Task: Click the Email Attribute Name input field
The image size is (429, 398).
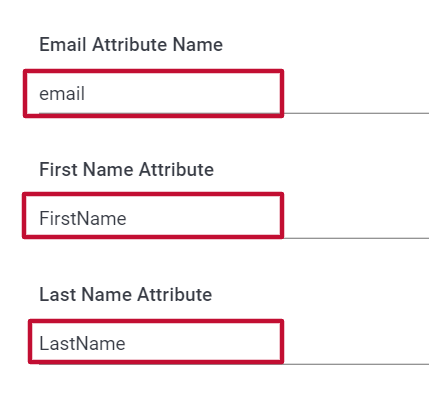Action: click(234, 94)
